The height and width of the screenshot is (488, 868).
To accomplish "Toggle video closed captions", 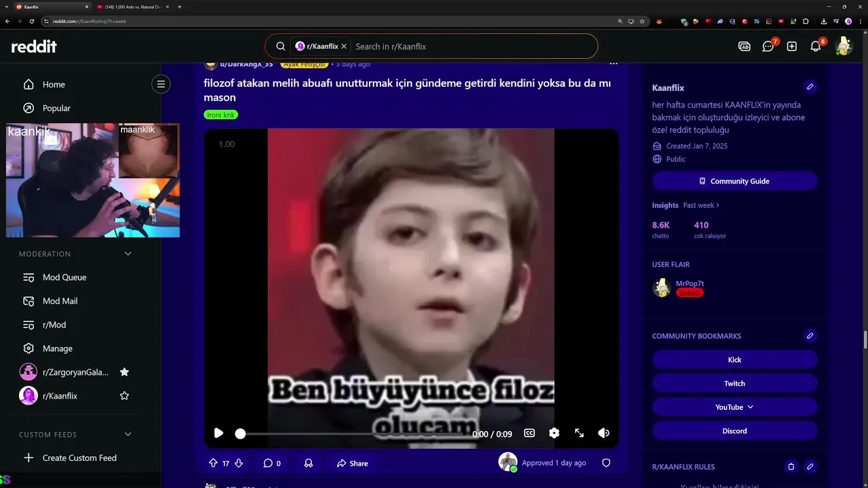I will pyautogui.click(x=530, y=433).
